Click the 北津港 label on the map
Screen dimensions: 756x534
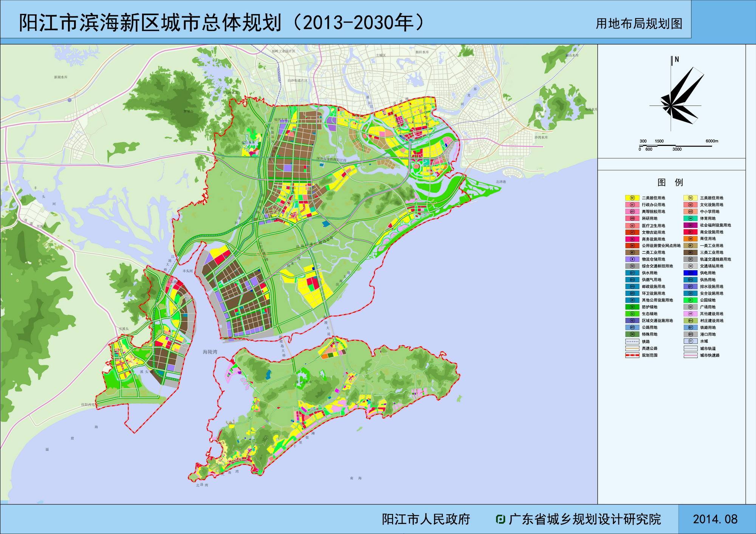click(x=500, y=182)
